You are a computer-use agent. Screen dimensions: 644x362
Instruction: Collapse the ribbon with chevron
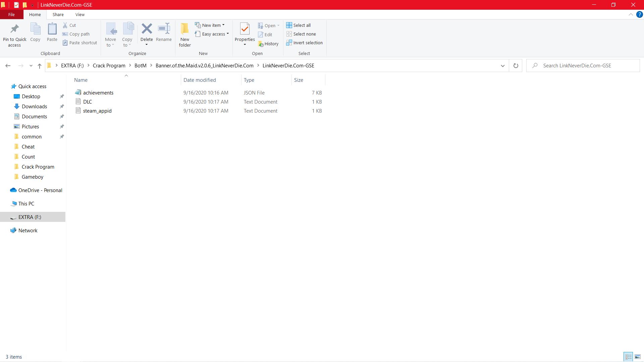631,15
